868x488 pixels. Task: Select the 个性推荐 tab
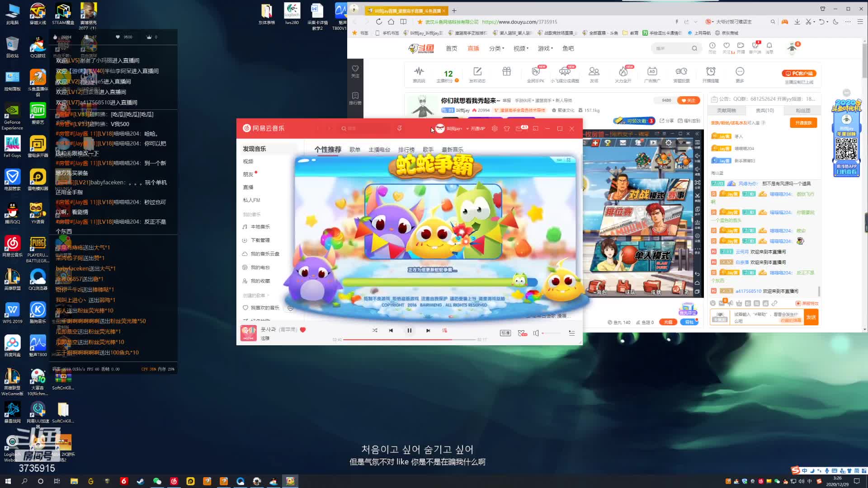point(328,150)
